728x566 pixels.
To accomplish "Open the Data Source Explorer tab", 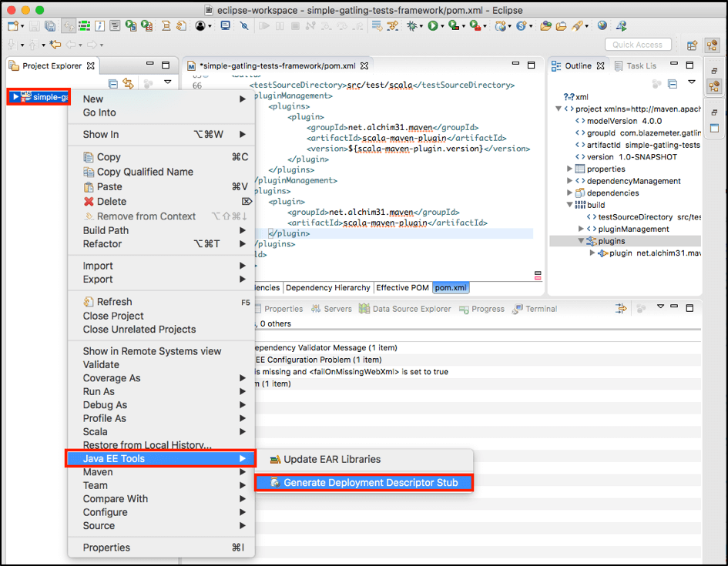I will tap(405, 309).
